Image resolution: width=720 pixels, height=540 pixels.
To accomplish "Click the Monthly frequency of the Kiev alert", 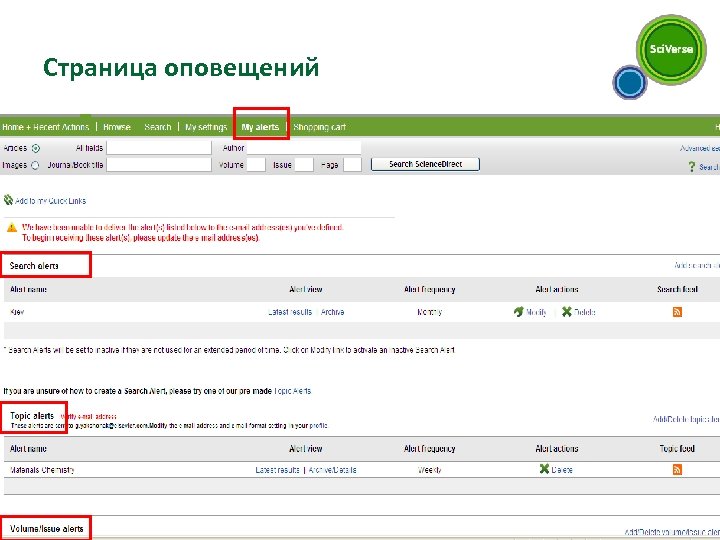I will tap(429, 312).
